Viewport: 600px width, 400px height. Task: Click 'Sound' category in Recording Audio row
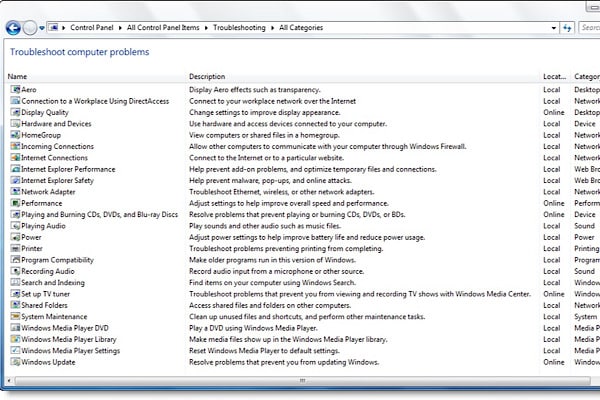tap(584, 271)
